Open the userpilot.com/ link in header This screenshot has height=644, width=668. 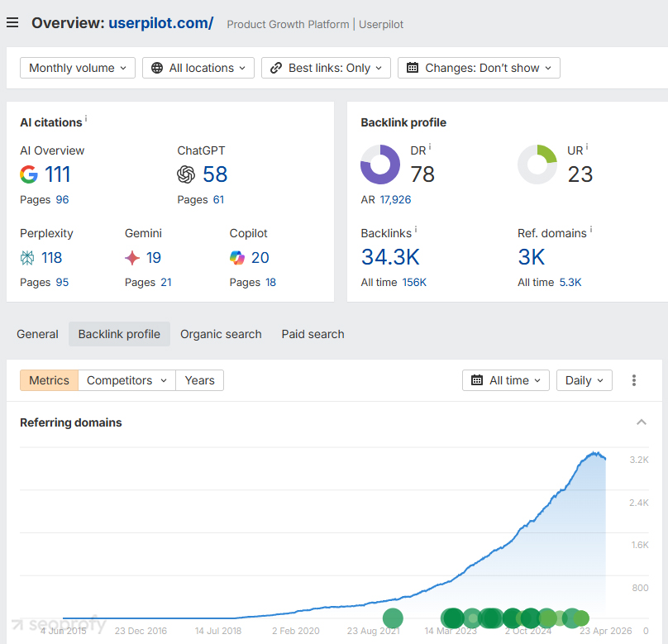click(x=161, y=23)
